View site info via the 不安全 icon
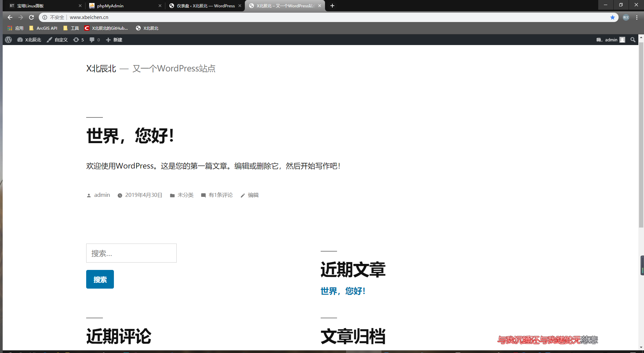The height and width of the screenshot is (353, 644). pos(45,17)
